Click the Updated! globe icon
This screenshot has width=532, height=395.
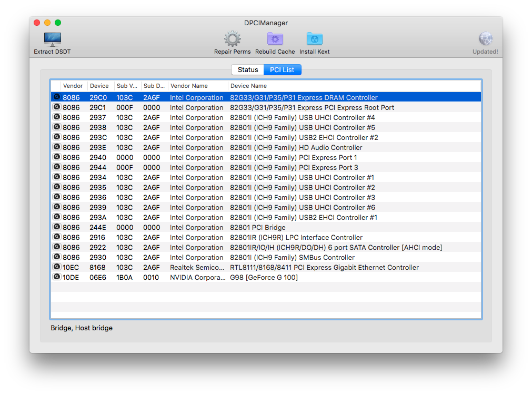pos(486,38)
